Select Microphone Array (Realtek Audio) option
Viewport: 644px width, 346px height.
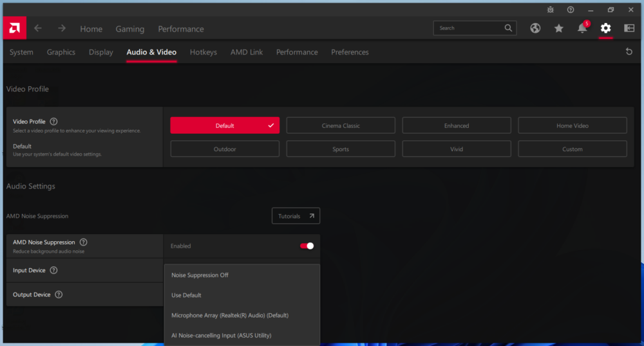tap(230, 315)
